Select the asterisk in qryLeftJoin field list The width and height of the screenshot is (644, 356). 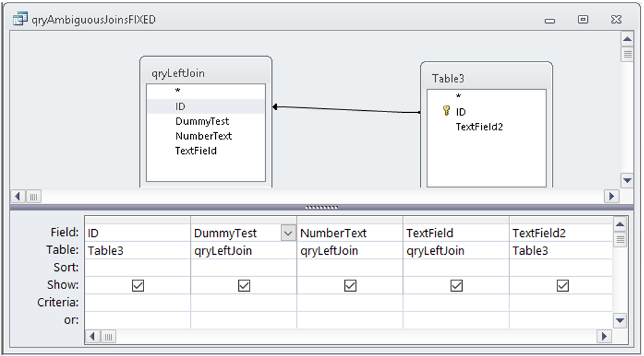point(178,91)
